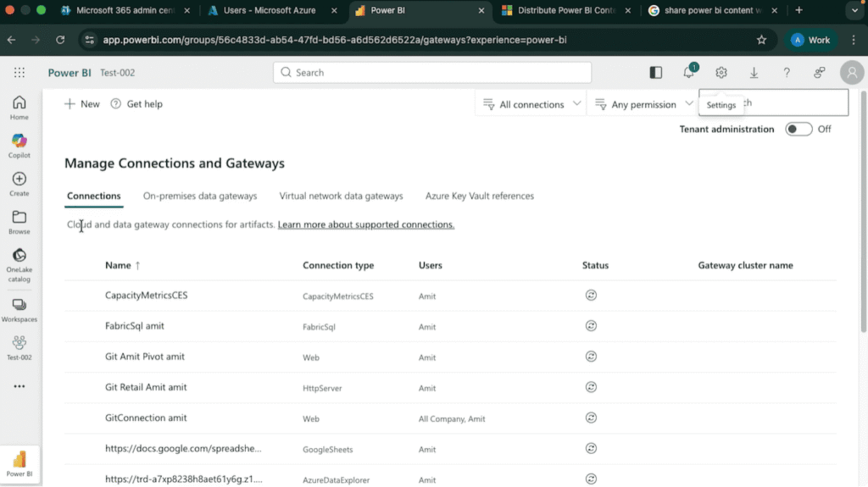Click the feedback share icon
The height and width of the screenshot is (487, 868).
coord(820,73)
